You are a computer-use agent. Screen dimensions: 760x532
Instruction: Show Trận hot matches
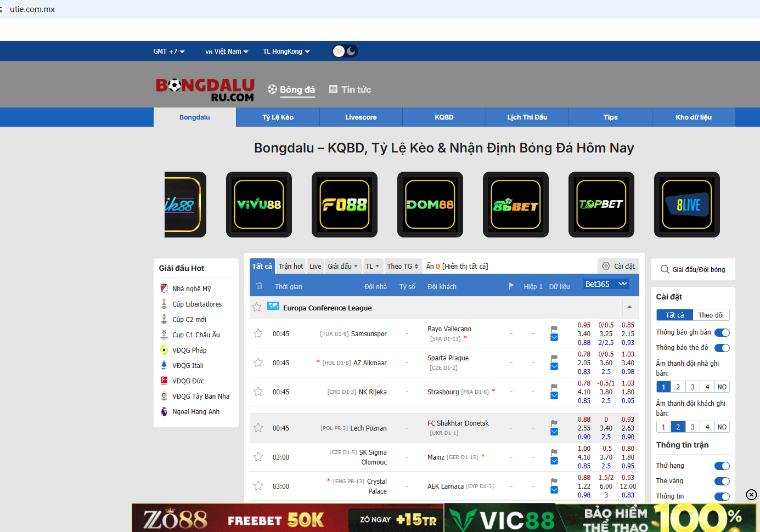pos(291,266)
